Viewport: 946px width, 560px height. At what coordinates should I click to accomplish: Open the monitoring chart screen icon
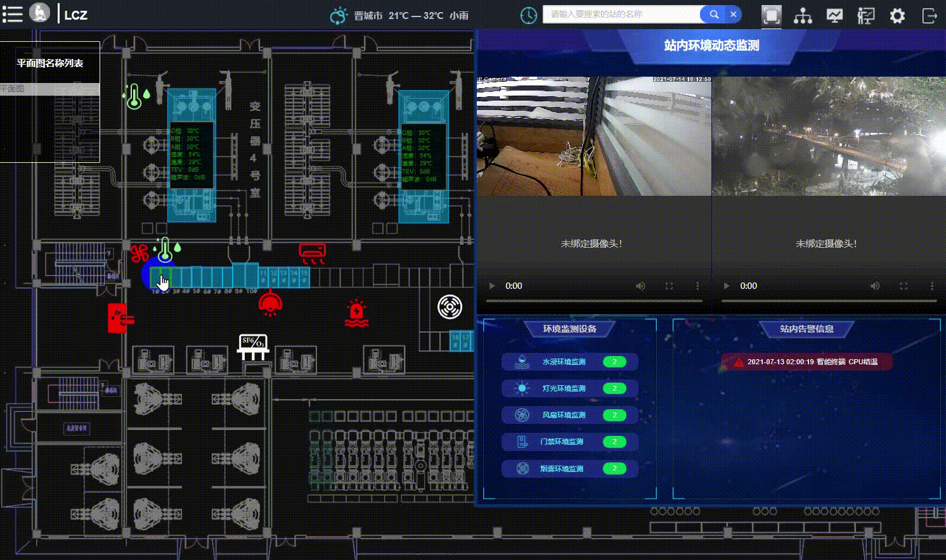[834, 14]
